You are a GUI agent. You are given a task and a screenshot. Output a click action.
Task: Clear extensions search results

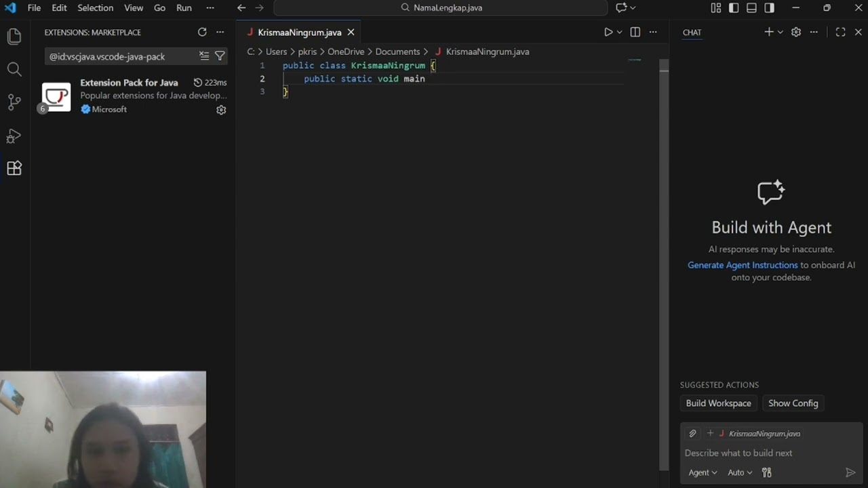(x=204, y=56)
